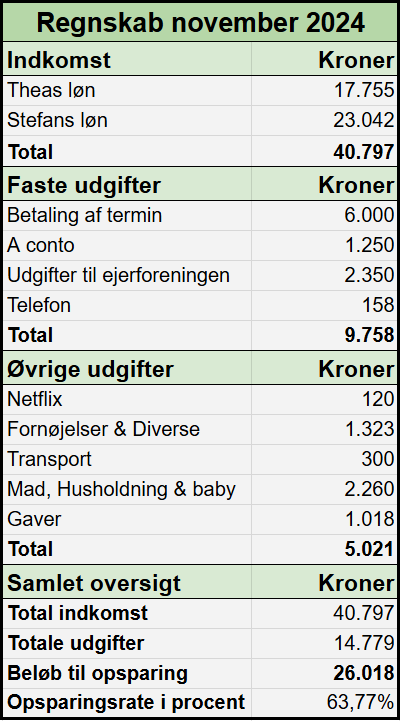Select the A conto value 1.250

point(324,246)
